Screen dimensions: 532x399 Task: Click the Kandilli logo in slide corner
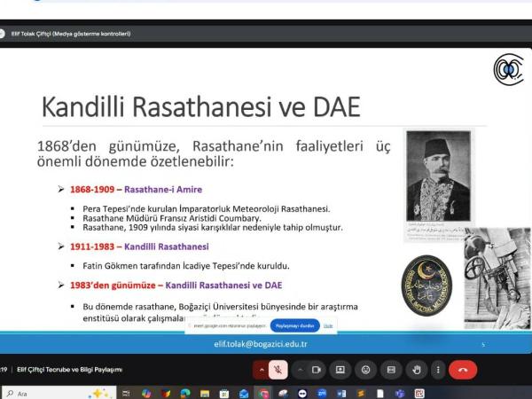coord(507,69)
